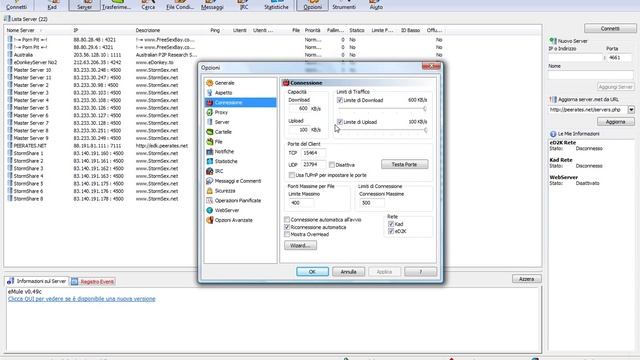640x360 pixels.
Task: Open the Messaggi toolbar section
Action: pyautogui.click(x=212, y=5)
